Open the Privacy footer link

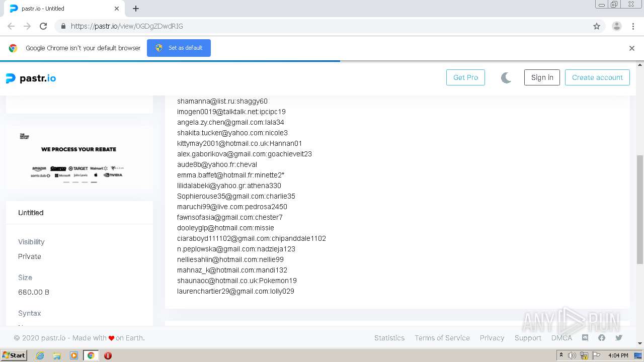click(x=492, y=338)
